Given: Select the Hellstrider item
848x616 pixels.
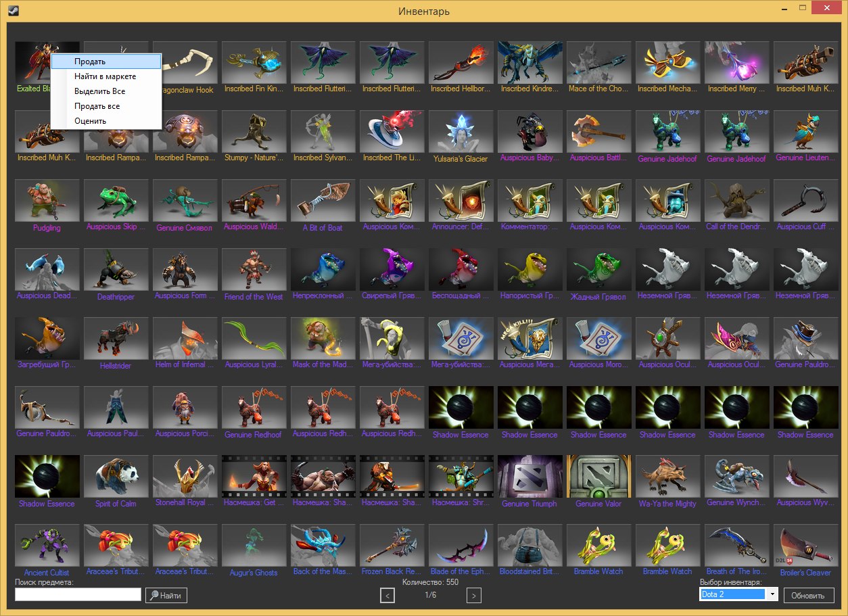Looking at the screenshot, I should pos(116,339).
